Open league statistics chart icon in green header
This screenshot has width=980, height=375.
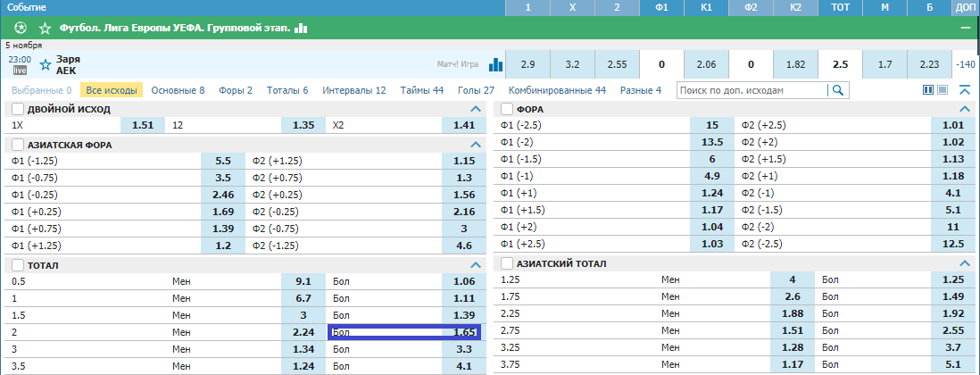tap(302, 29)
